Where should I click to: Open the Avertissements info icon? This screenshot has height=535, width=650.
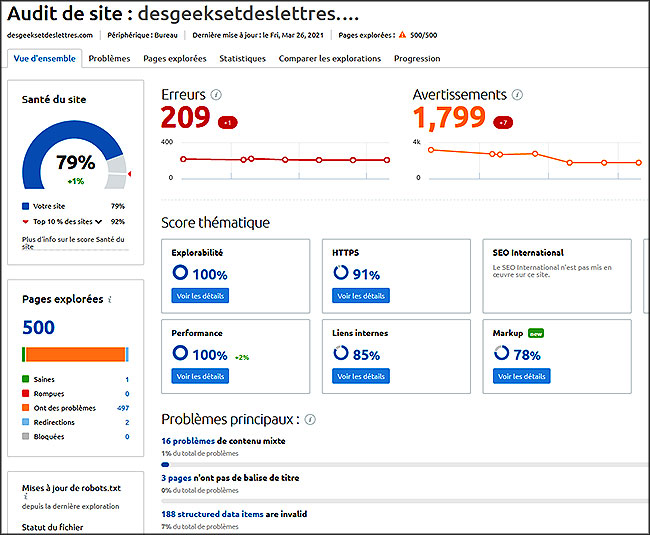(x=517, y=95)
